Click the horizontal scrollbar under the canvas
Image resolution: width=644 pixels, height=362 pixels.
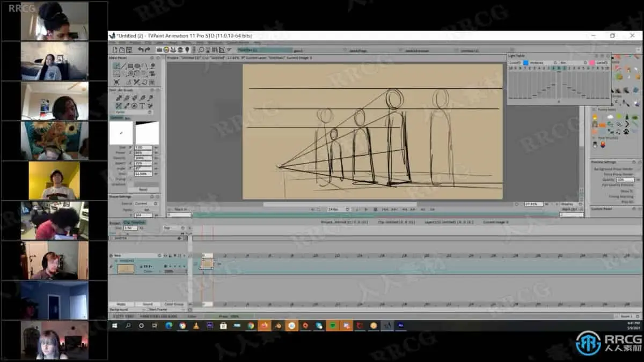pos(340,204)
